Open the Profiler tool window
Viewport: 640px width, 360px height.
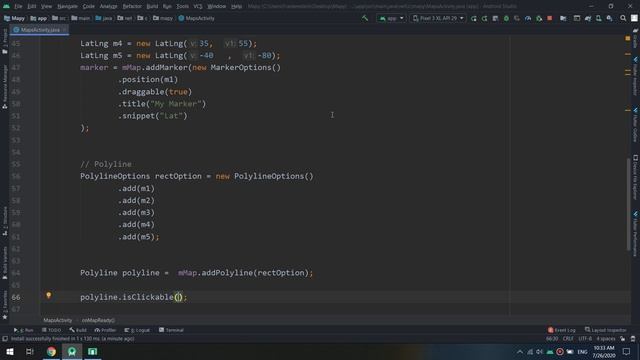[x=105, y=330]
